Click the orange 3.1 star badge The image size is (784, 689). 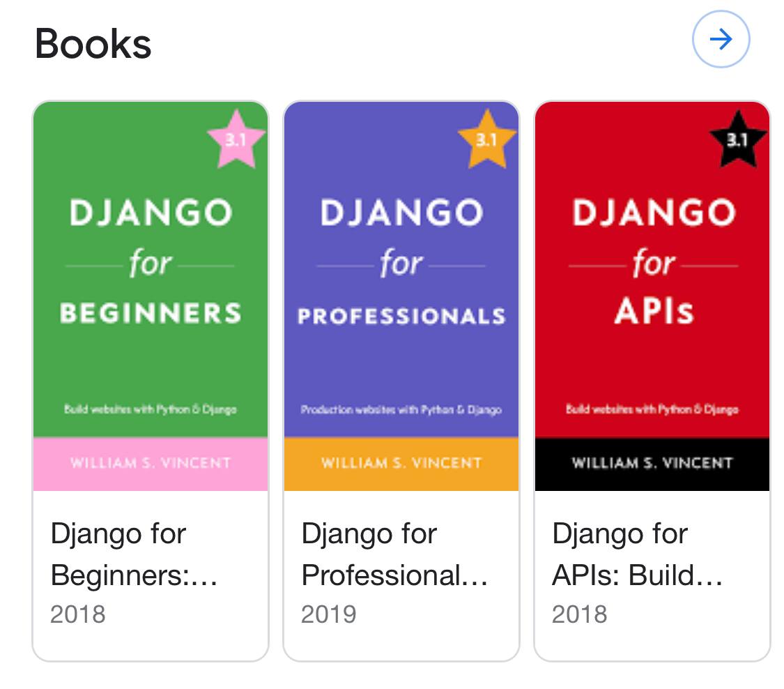tap(487, 139)
